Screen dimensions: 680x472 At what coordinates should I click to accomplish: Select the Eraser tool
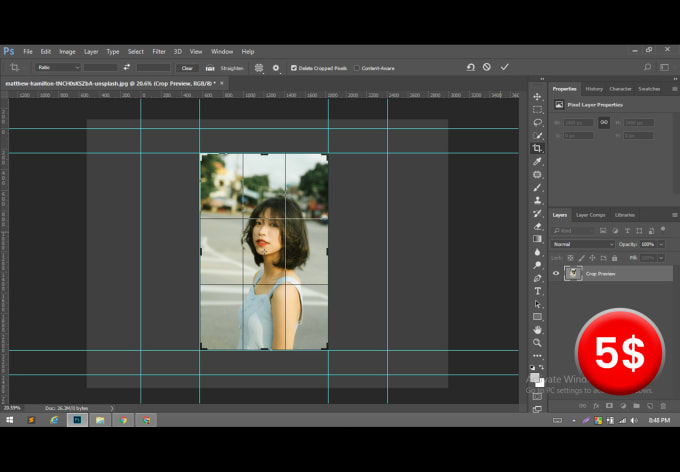point(537,226)
